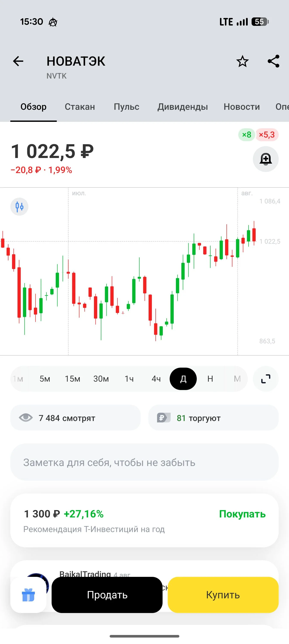Select the 1ч chart interval
Viewport: 289px width, 644px height.
point(129,379)
